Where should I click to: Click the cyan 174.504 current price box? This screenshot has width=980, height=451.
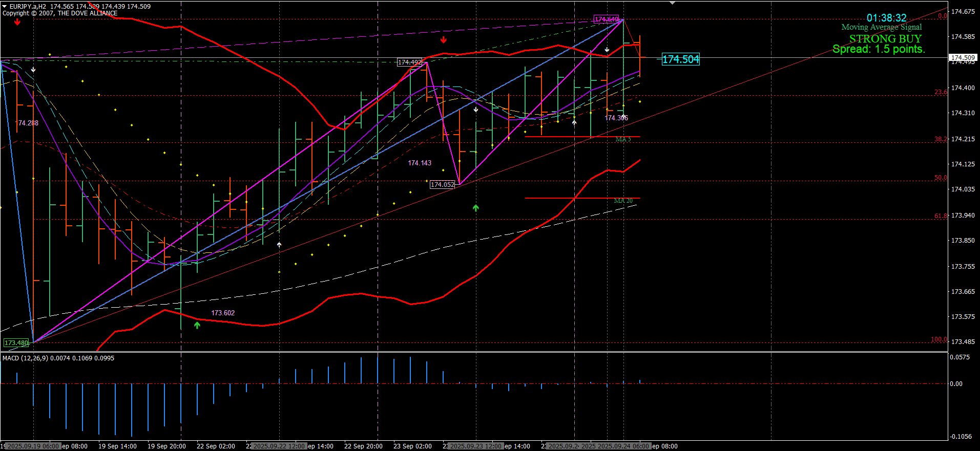pyautogui.click(x=680, y=59)
